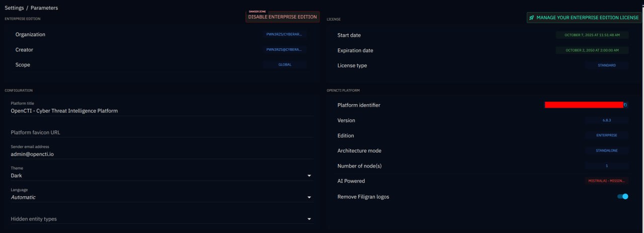Go to Settings in the breadcrumb

tap(14, 8)
